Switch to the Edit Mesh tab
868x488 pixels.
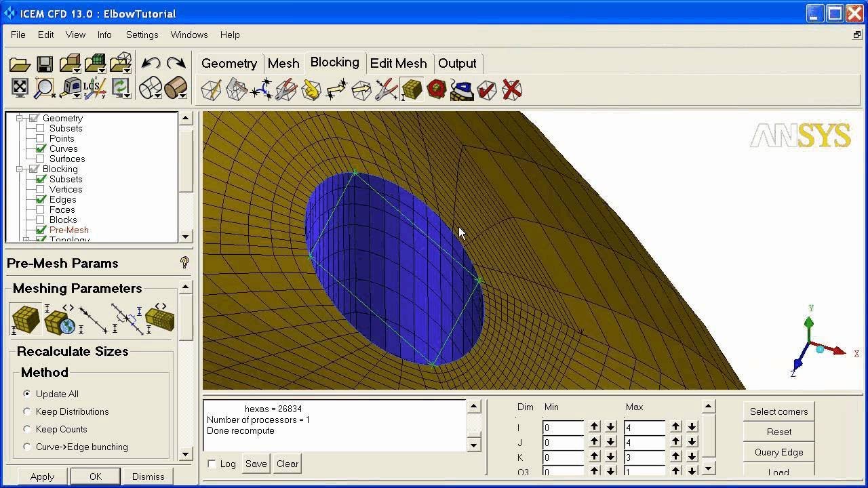coord(398,63)
